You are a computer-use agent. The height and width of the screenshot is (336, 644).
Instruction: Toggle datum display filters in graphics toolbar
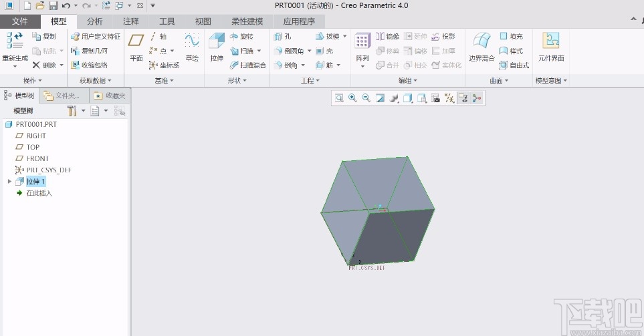pyautogui.click(x=449, y=98)
